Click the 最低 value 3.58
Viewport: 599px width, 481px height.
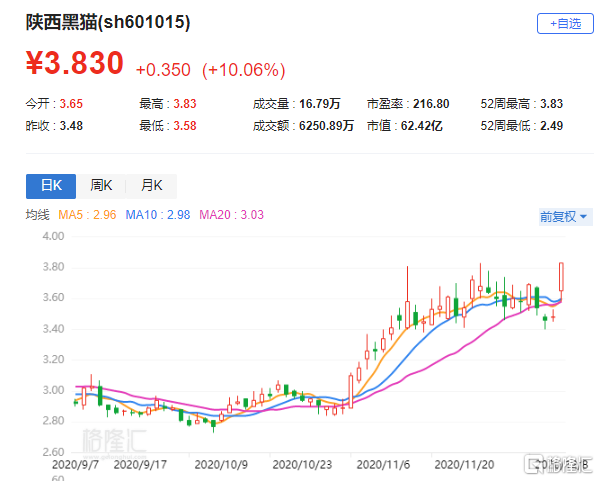185,126
